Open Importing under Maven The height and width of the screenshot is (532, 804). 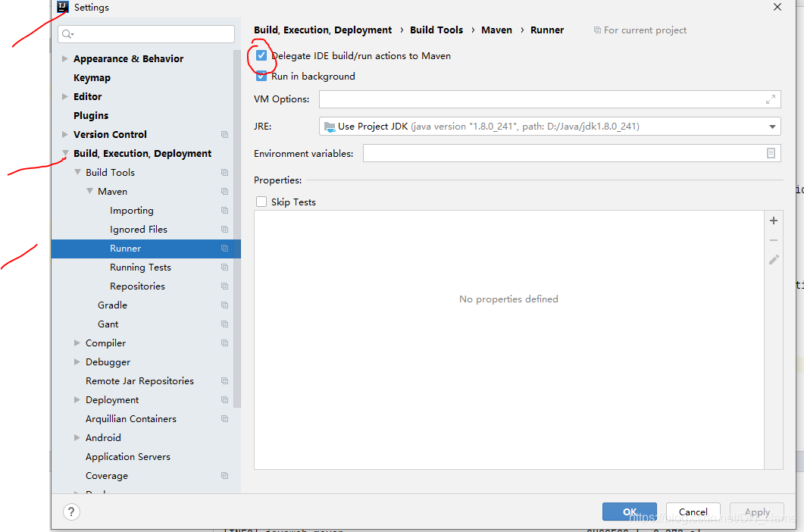[131, 211]
